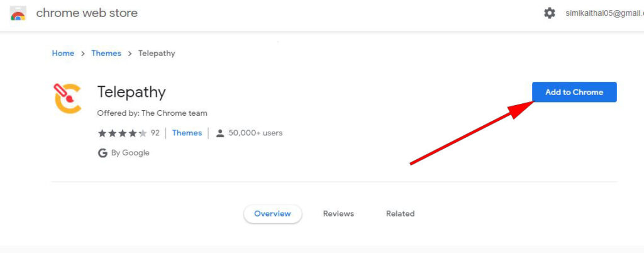Click the Google G logo
Image resolution: width=644 pixels, height=253 pixels.
pos(103,153)
